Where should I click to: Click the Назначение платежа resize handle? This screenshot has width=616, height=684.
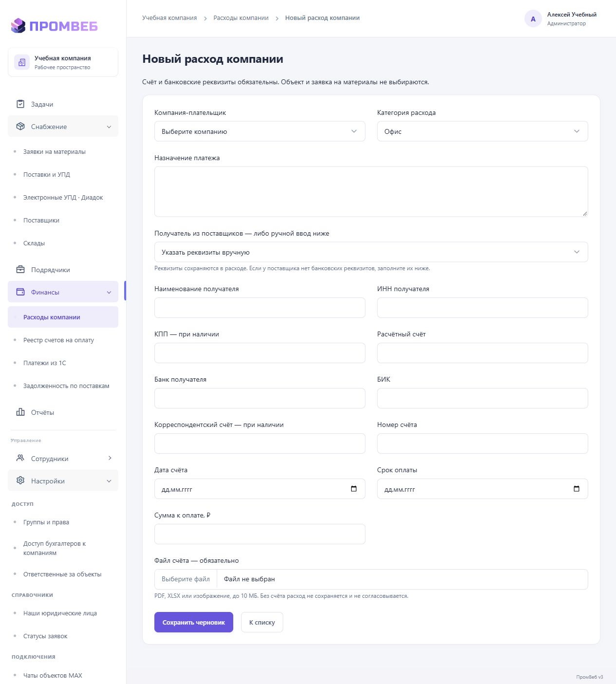pos(585,213)
